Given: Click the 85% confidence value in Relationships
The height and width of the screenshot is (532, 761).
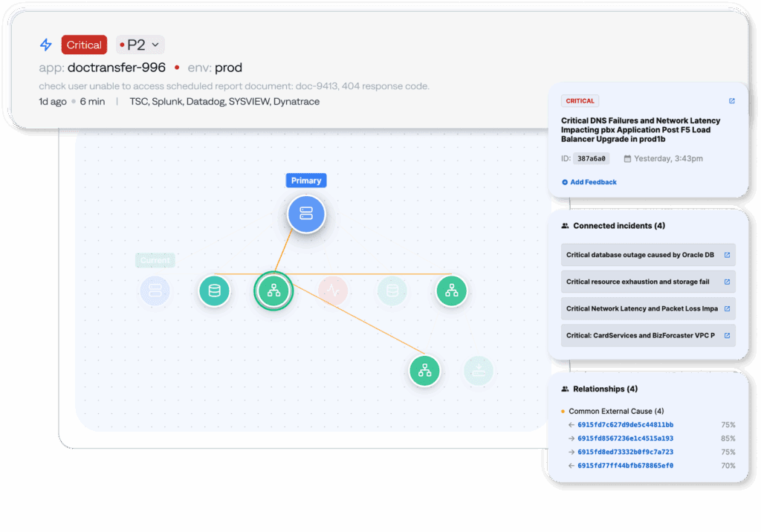Looking at the screenshot, I should pos(729,438).
